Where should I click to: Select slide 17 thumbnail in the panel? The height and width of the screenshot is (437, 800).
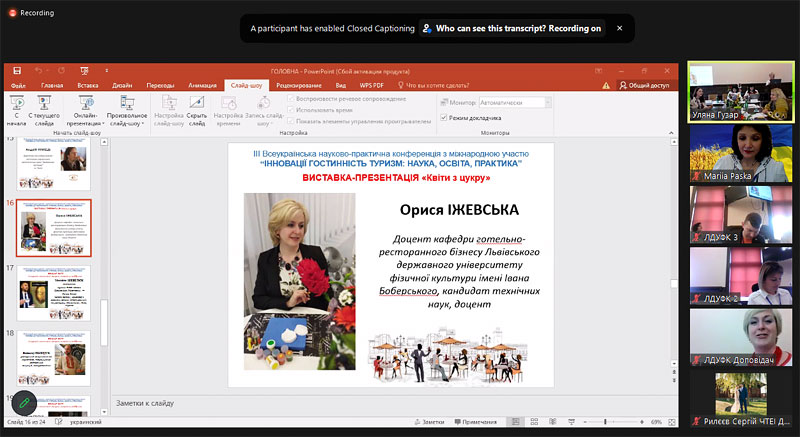pos(54,293)
